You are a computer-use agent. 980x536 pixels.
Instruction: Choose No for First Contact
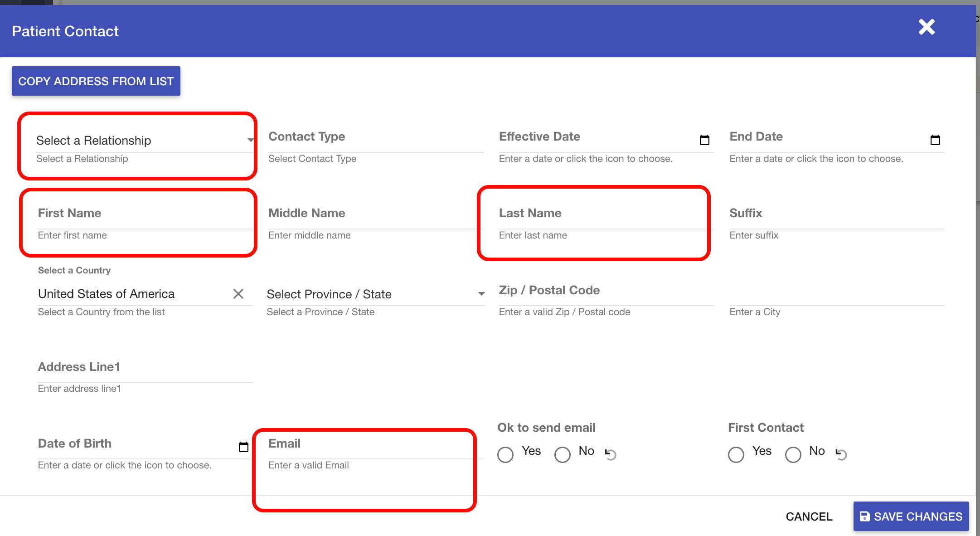click(793, 454)
